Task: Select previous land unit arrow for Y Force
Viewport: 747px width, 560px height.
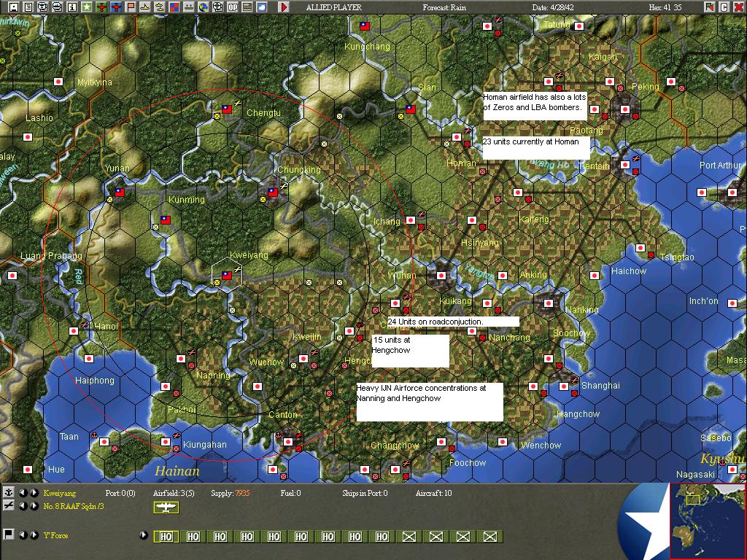Action: 23,534
